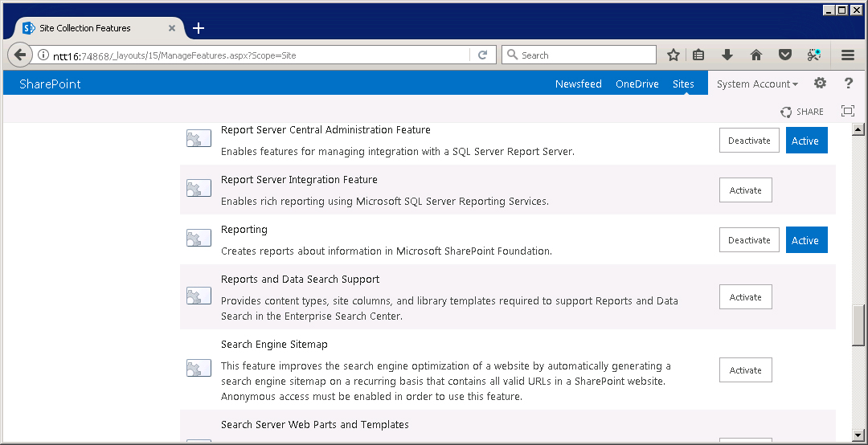Click the page scrollbar down arrow

point(858,435)
